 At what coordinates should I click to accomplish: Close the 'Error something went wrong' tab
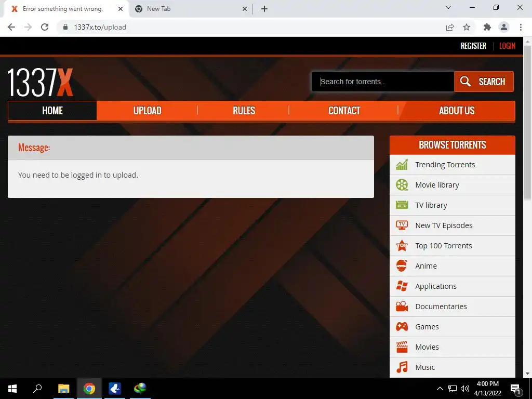pyautogui.click(x=121, y=9)
